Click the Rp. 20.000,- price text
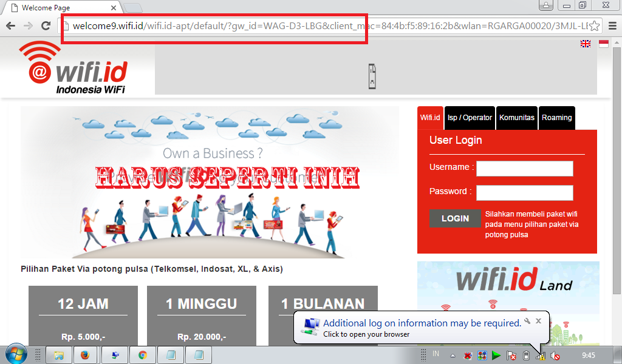The height and width of the screenshot is (364, 622). [202, 337]
